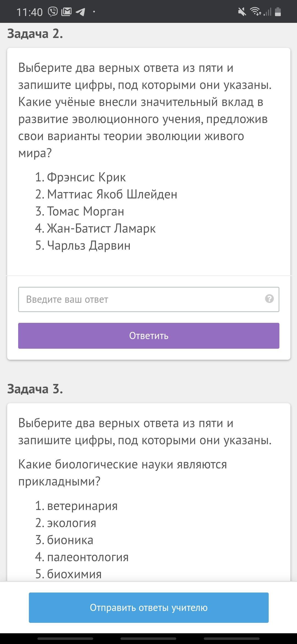Viewport: 297px width, 644px height.
Task: Click the purple 'Ответить' button
Action: [149, 336]
